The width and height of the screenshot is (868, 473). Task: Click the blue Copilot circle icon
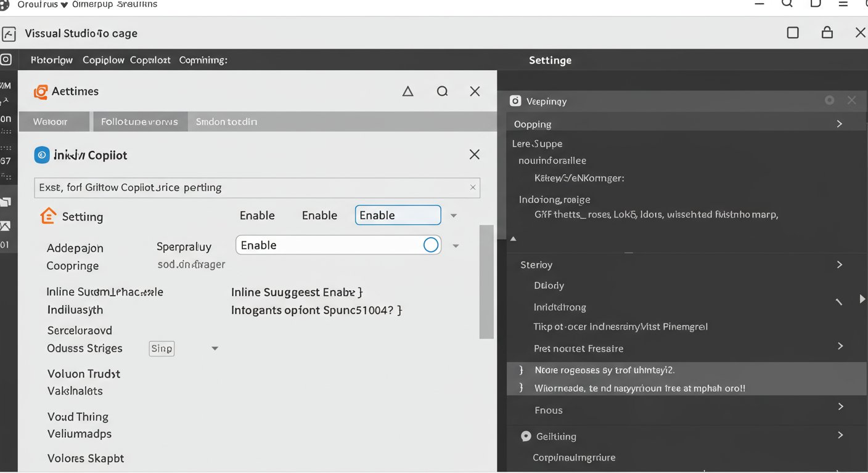tap(41, 155)
